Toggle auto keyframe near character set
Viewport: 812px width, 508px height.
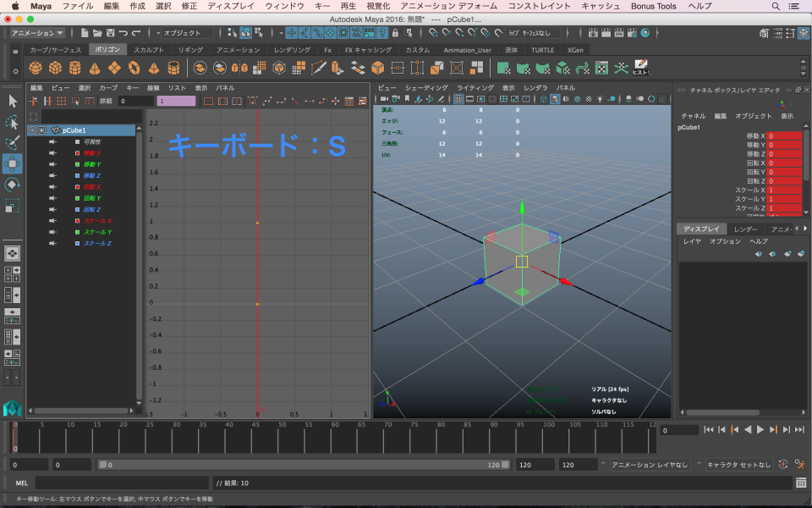click(x=783, y=465)
